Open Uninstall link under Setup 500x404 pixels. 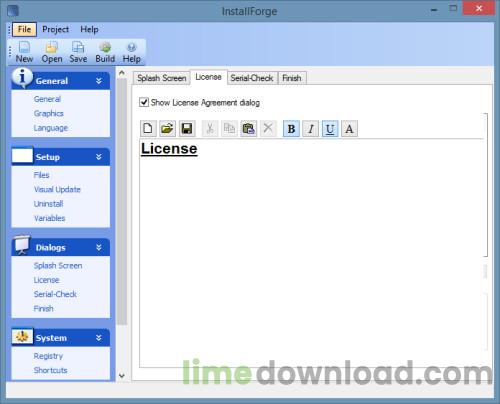[x=48, y=204]
